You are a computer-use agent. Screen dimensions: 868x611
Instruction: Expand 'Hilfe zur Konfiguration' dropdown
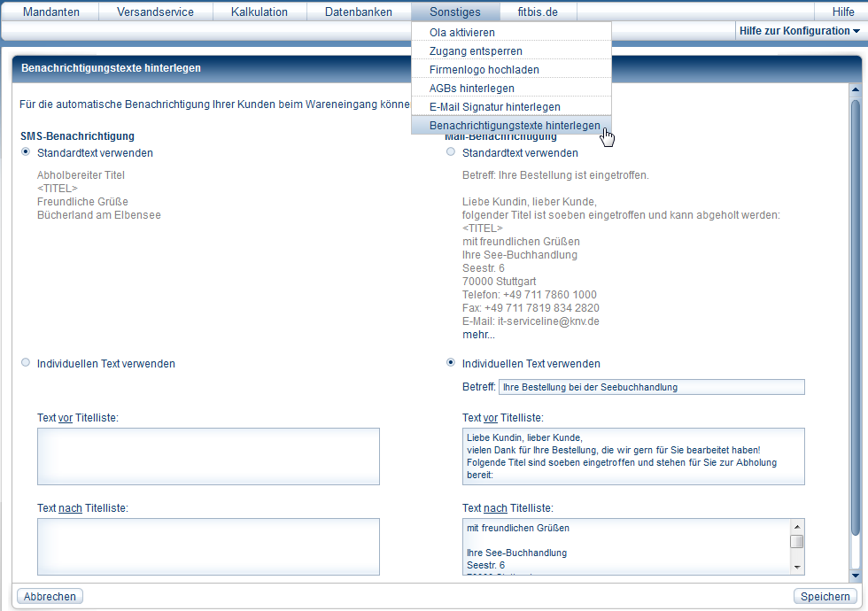point(800,31)
